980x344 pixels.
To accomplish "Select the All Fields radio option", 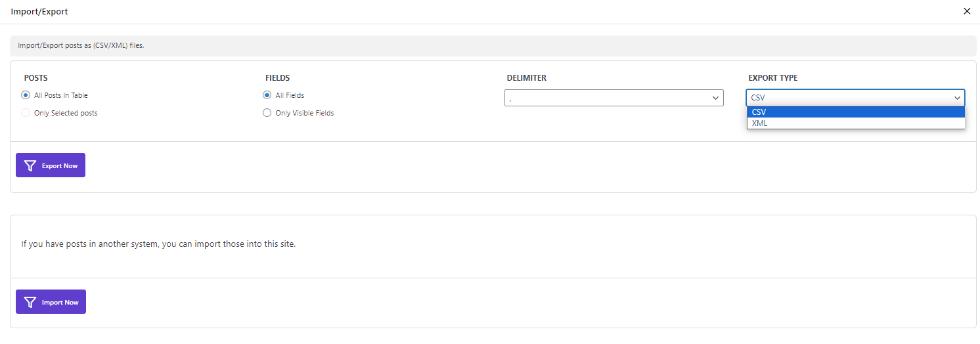I will point(267,95).
